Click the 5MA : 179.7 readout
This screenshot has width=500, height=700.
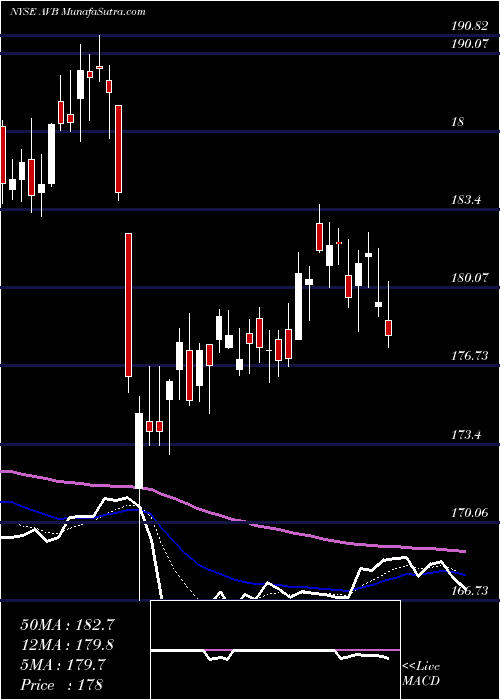pos(62,665)
